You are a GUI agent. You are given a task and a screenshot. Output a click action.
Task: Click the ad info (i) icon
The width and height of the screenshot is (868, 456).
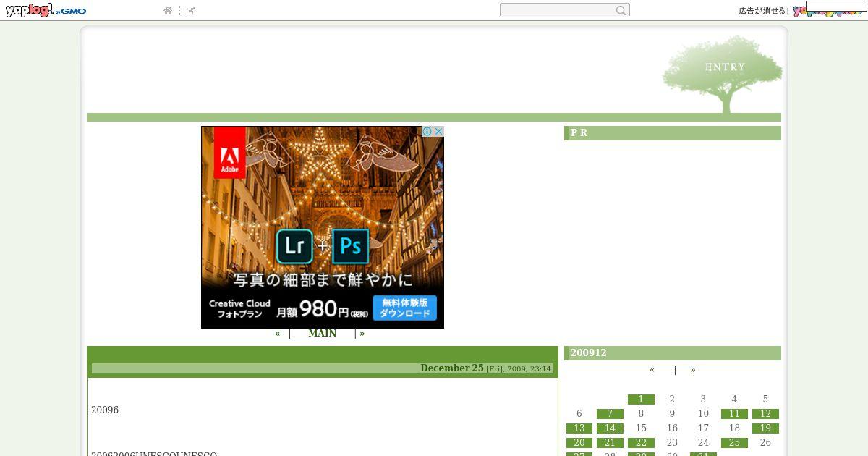pyautogui.click(x=427, y=132)
